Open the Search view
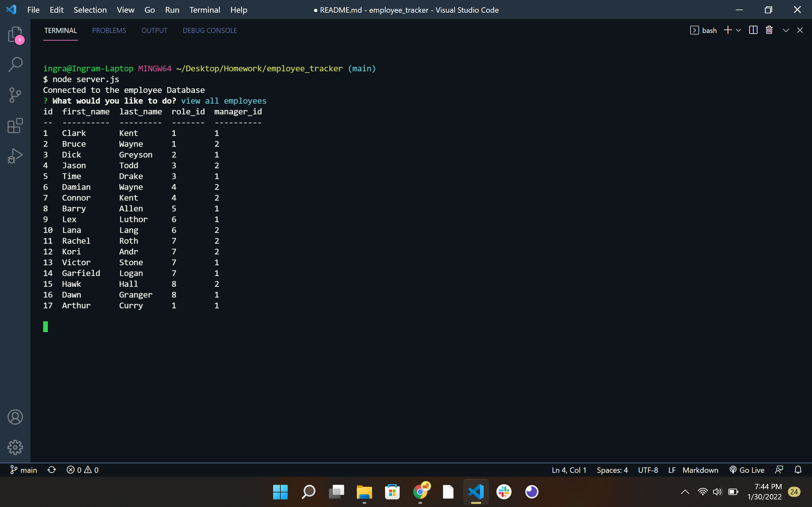The image size is (812, 507). tap(15, 64)
